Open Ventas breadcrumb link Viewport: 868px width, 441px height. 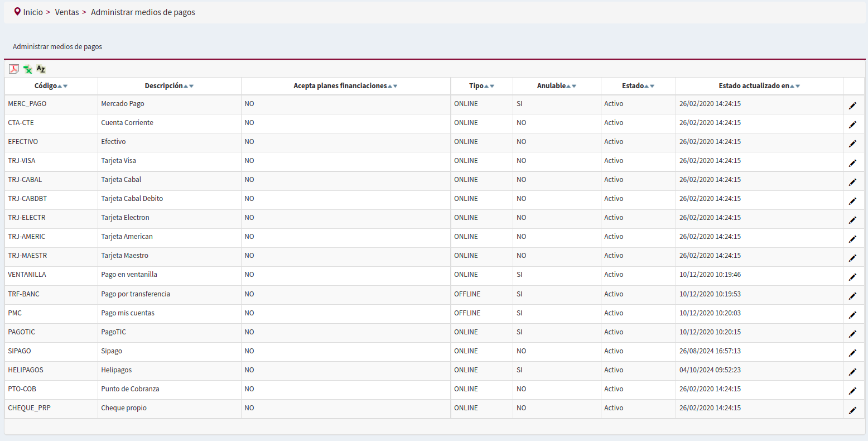click(67, 12)
